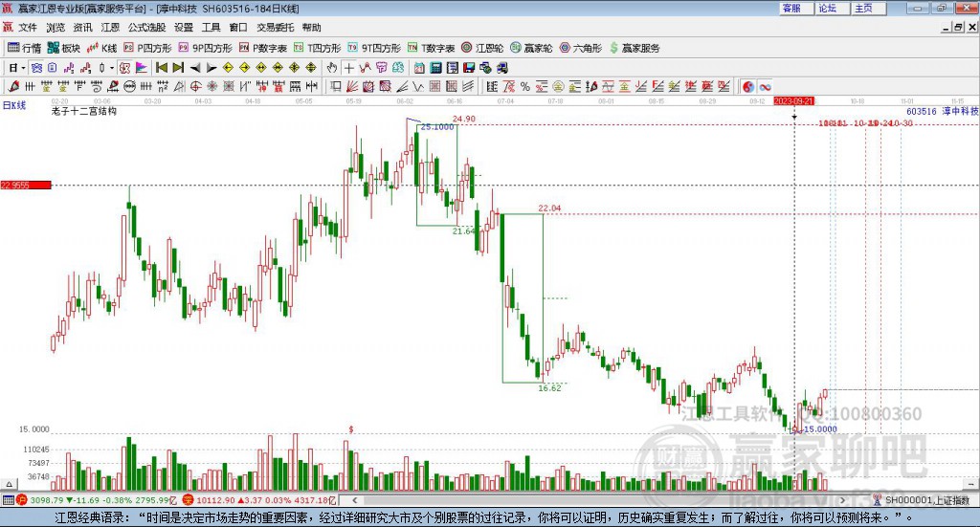
Task: Expand the candlestick type dropdown arrow
Action: (x=112, y=68)
